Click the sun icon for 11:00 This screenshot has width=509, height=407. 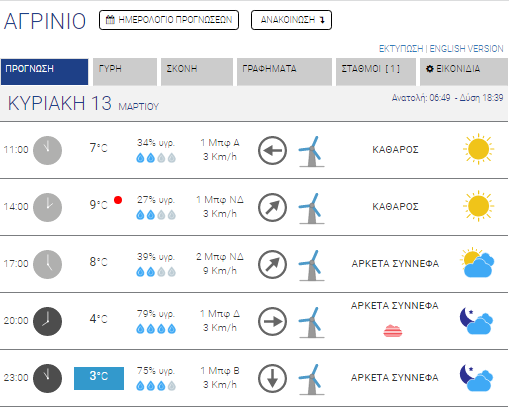click(x=478, y=149)
